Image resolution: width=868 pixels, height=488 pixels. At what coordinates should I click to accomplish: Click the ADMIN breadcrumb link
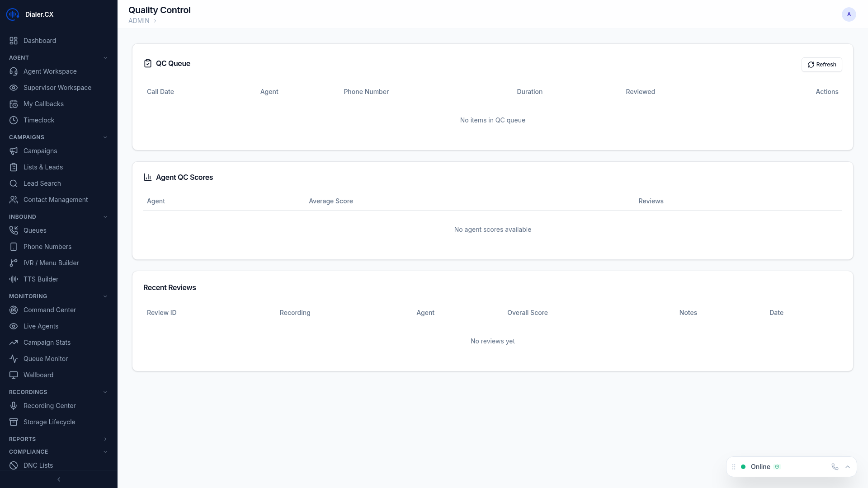(x=138, y=21)
